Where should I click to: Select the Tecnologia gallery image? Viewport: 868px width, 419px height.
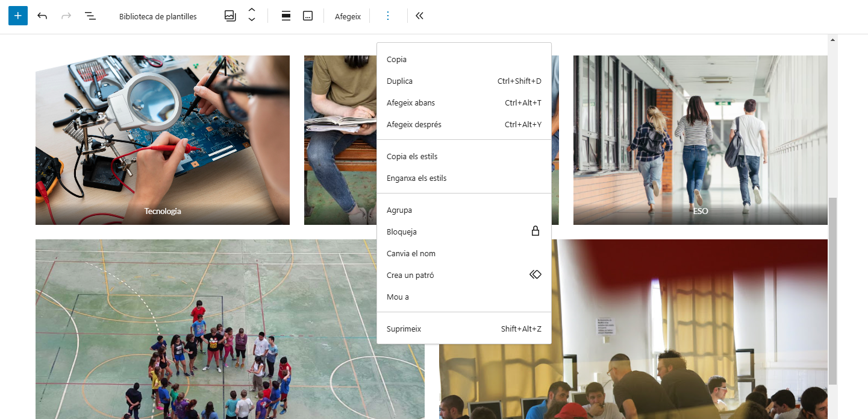[162, 140]
